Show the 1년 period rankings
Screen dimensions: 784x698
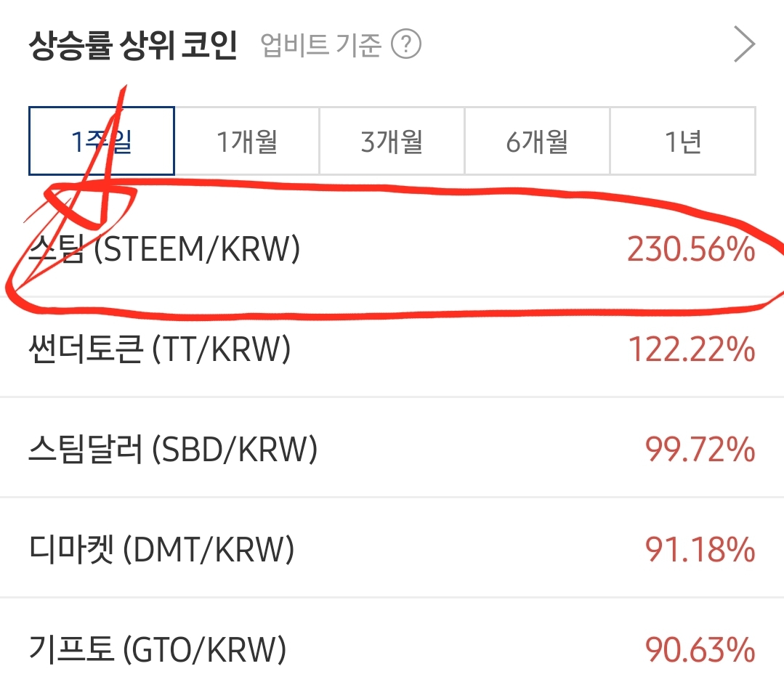pyautogui.click(x=682, y=141)
